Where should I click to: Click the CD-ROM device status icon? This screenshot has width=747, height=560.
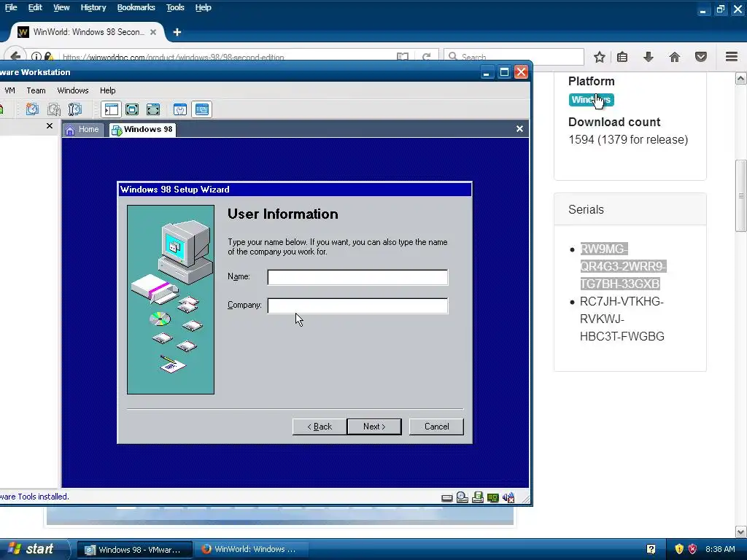(x=462, y=497)
